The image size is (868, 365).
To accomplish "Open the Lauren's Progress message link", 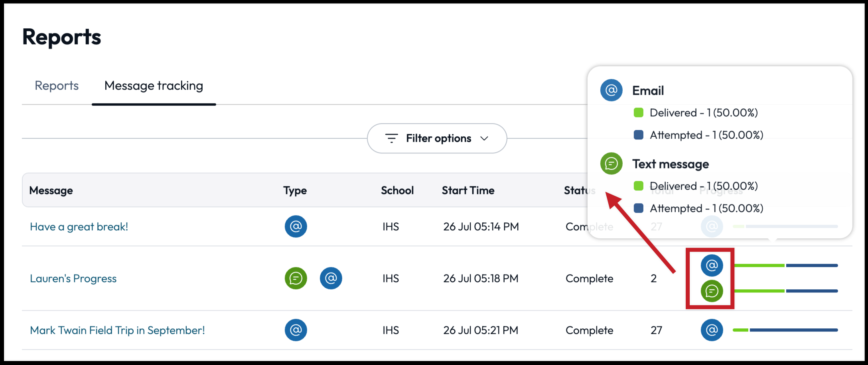I will (x=73, y=279).
